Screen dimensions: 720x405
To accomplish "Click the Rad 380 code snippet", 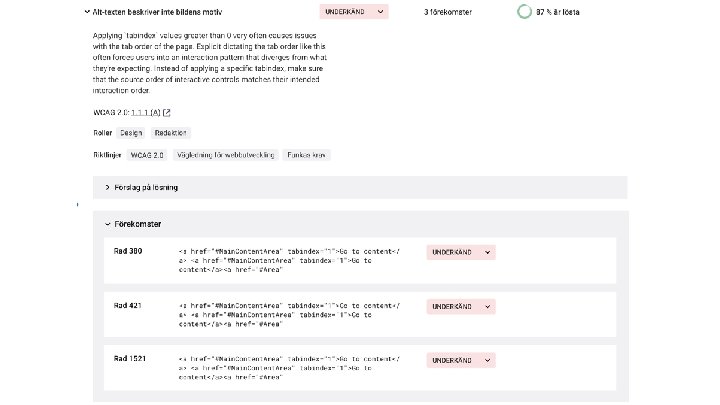I will click(290, 259).
